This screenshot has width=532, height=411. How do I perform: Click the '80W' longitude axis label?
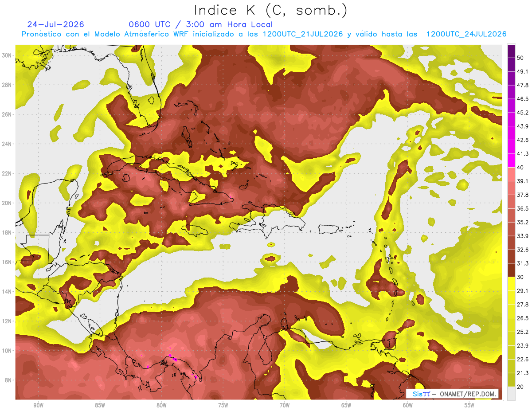click(x=161, y=405)
